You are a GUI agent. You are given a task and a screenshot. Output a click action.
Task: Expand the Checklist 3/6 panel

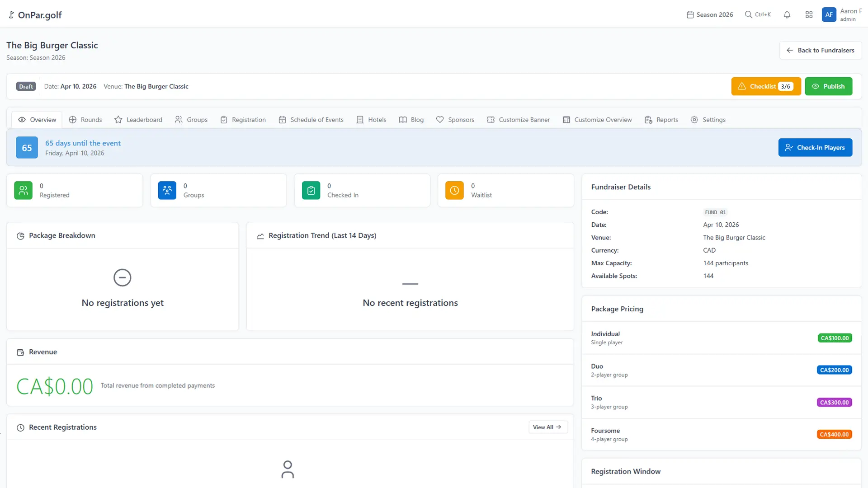pos(766,86)
